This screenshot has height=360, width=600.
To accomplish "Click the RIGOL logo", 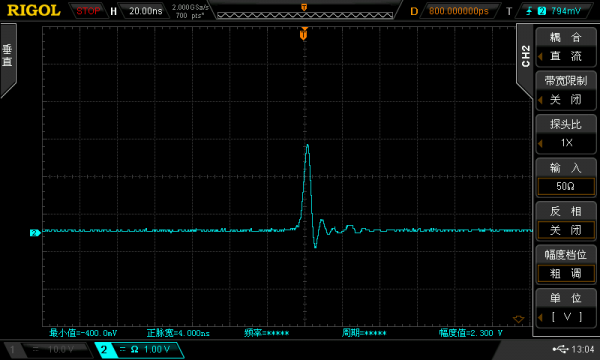I will pos(34,10).
